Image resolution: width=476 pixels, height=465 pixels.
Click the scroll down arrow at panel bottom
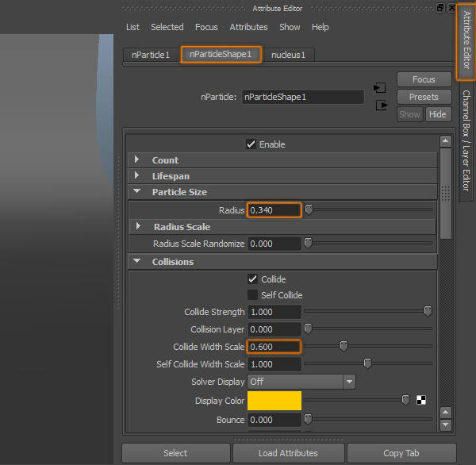click(446, 425)
